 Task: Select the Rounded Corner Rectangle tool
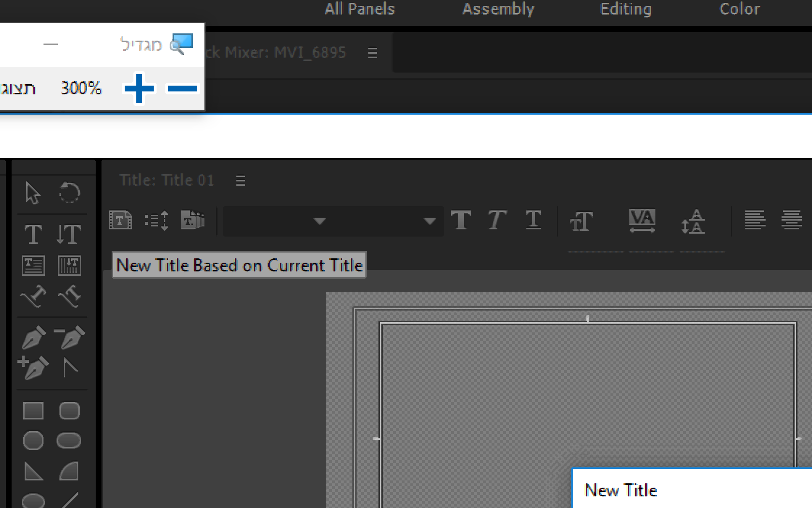tap(69, 411)
